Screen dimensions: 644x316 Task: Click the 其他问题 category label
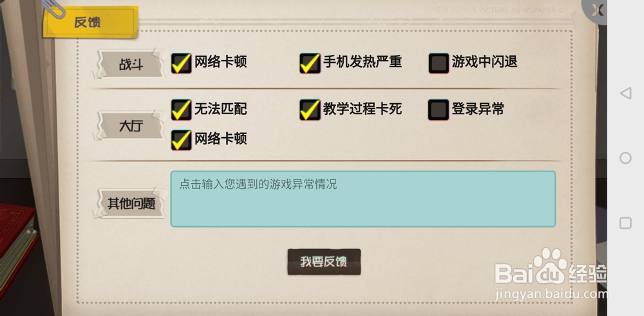[x=131, y=203]
